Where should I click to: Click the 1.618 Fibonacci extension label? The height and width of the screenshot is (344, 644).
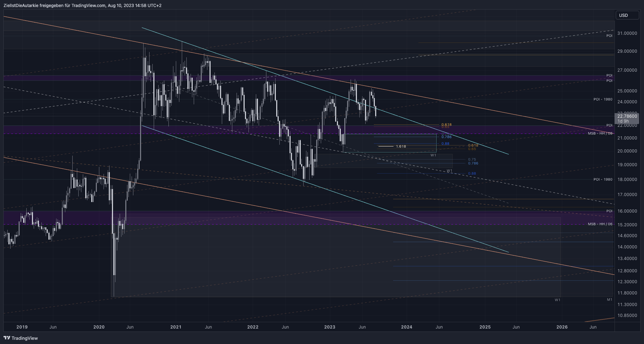coord(401,147)
